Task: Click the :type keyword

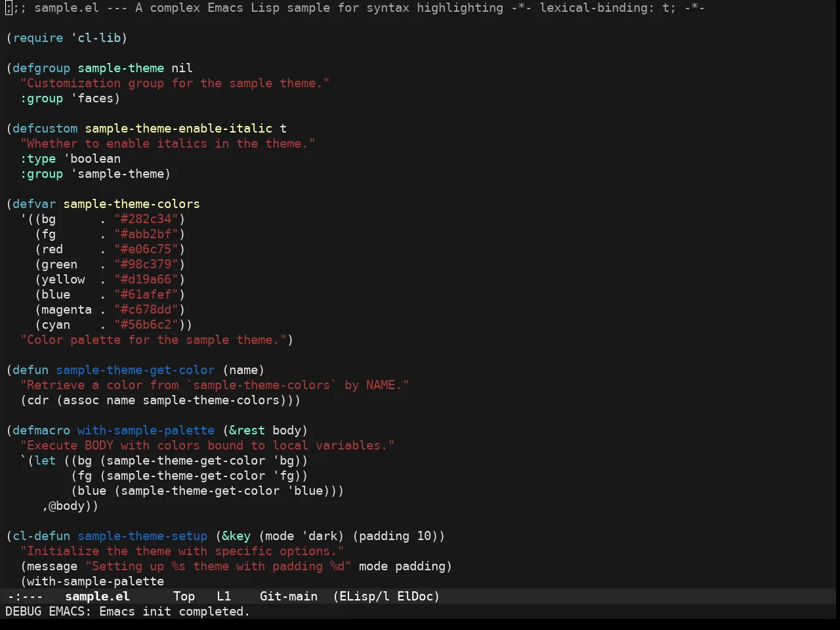Action: [38, 158]
